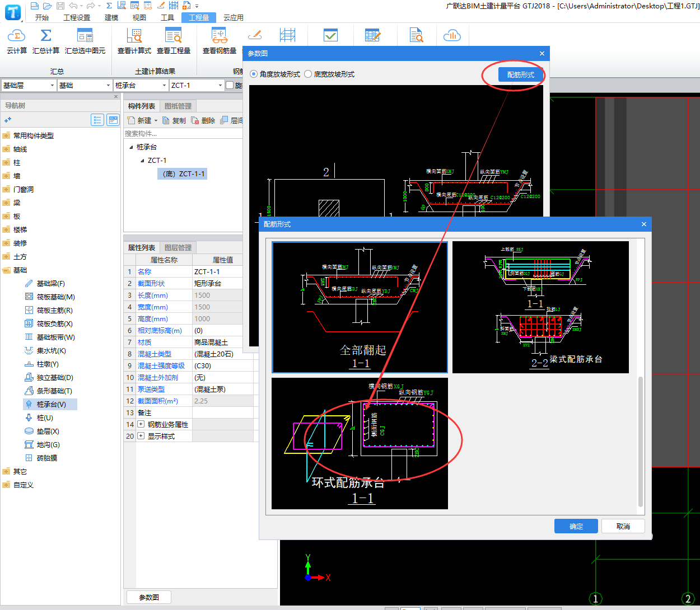Click 删除 delete component icon
The image size is (700, 610).
tap(203, 120)
